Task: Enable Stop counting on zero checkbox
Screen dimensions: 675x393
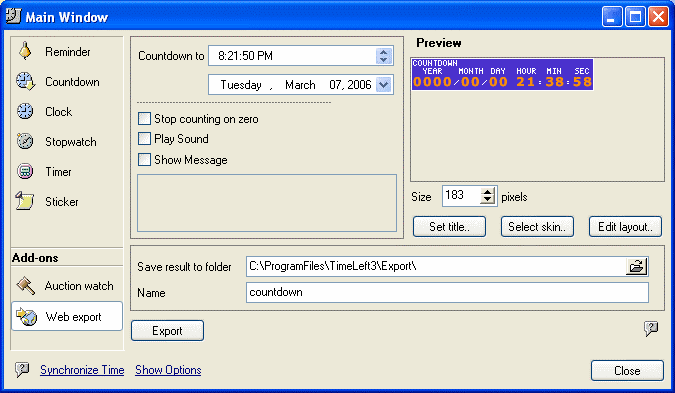Action: tap(144, 118)
